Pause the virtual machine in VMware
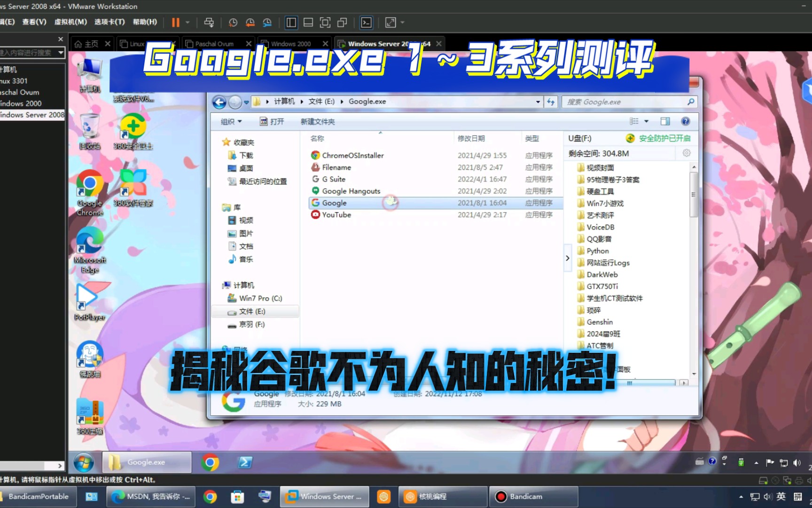Viewport: 812px width, 508px height. [175, 22]
